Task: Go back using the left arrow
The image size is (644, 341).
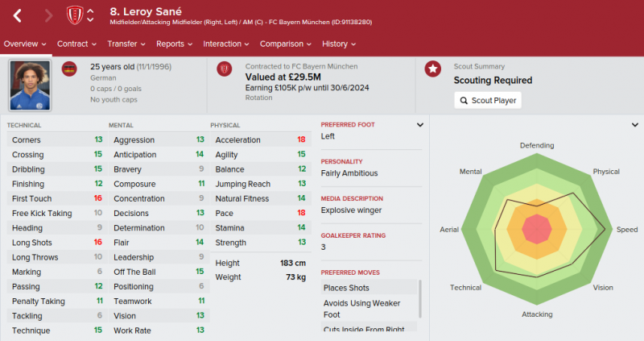Action: tap(17, 16)
